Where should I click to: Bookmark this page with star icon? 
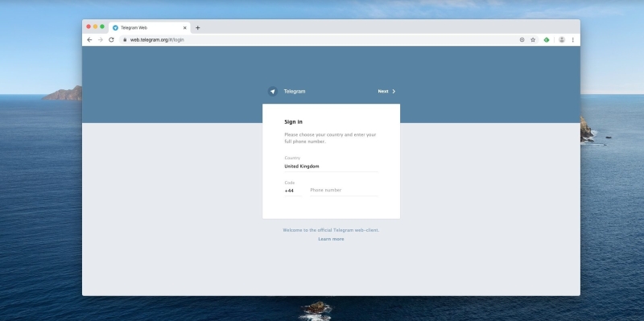pos(533,39)
